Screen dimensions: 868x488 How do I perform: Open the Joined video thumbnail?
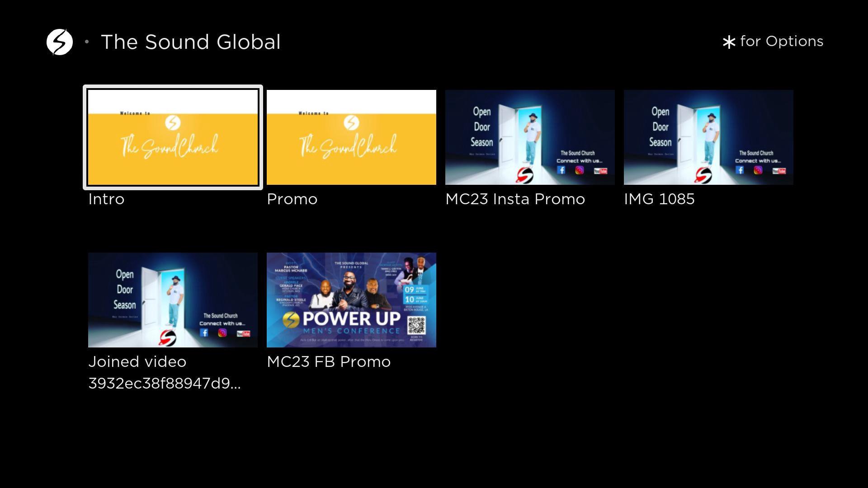[173, 300]
